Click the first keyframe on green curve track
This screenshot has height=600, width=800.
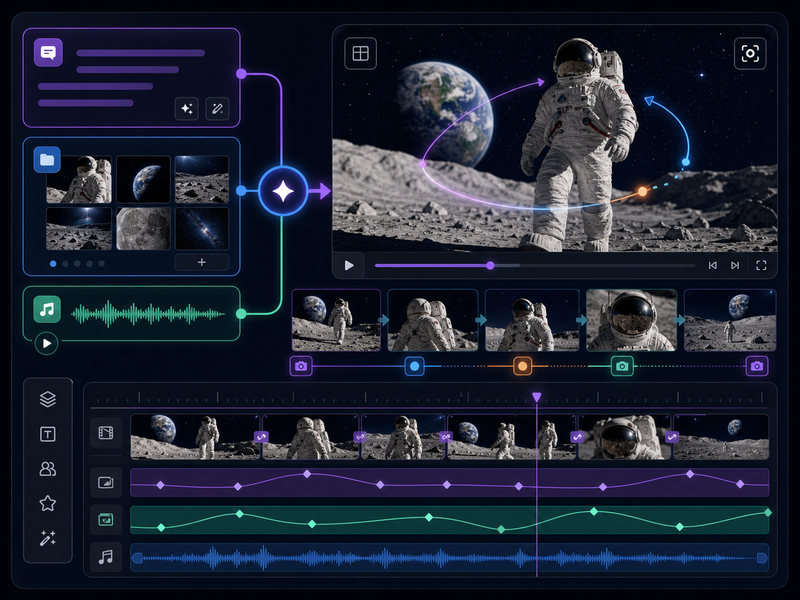pos(161,527)
